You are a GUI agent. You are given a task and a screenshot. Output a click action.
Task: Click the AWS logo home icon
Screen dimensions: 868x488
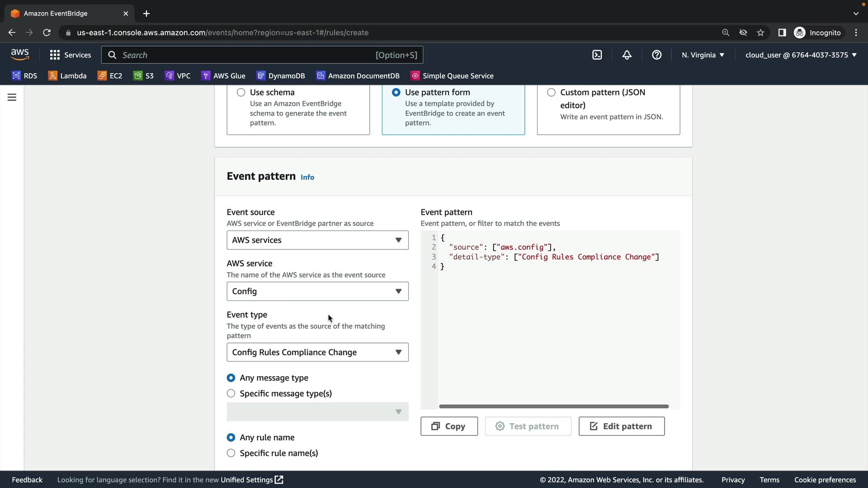coord(20,55)
